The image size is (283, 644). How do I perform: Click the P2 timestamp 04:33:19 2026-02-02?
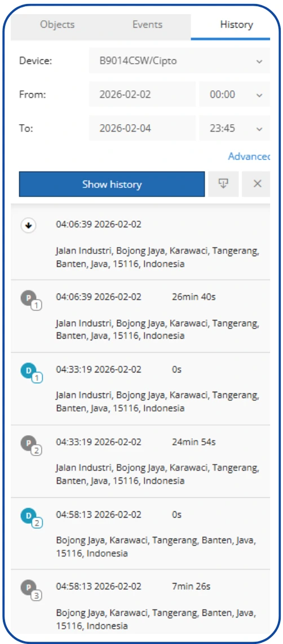99,443
